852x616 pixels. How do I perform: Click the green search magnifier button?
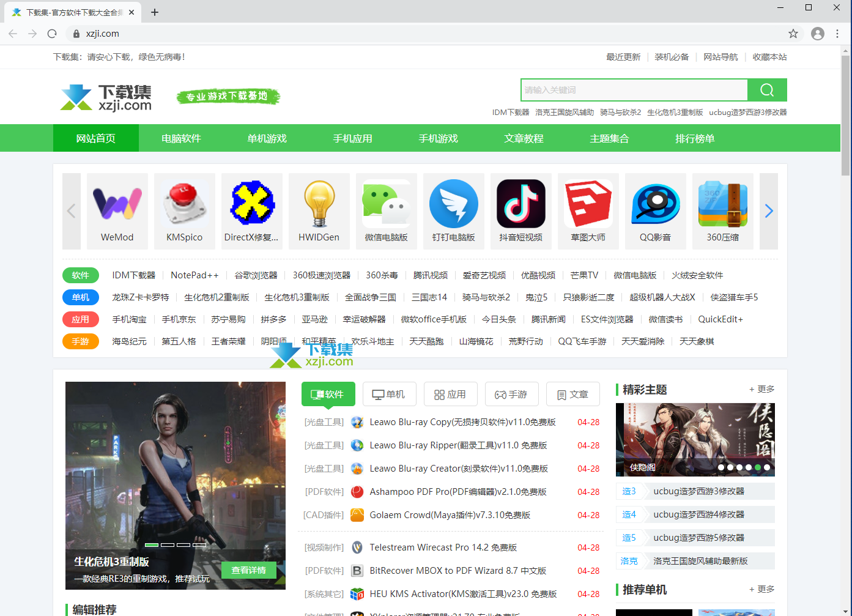pyautogui.click(x=767, y=90)
